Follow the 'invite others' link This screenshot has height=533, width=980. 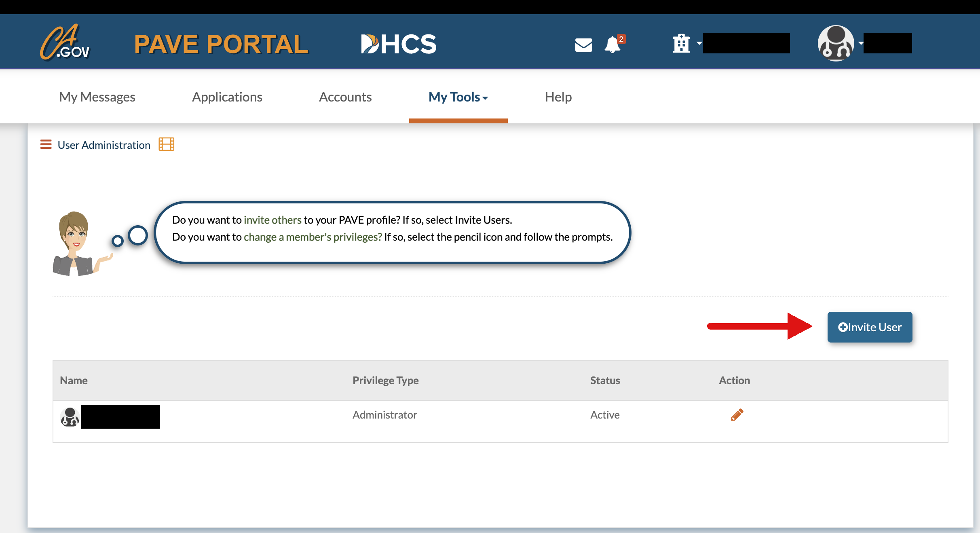(x=272, y=220)
